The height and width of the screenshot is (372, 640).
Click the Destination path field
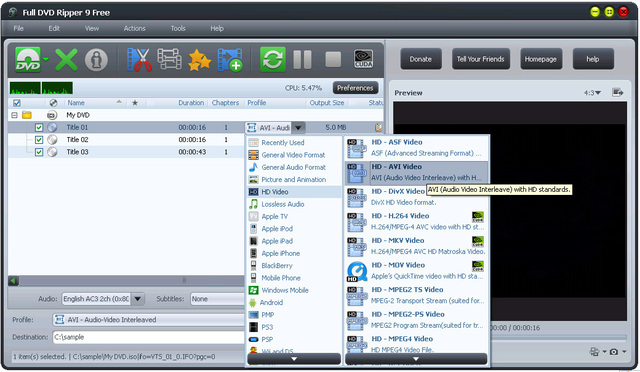pos(149,337)
